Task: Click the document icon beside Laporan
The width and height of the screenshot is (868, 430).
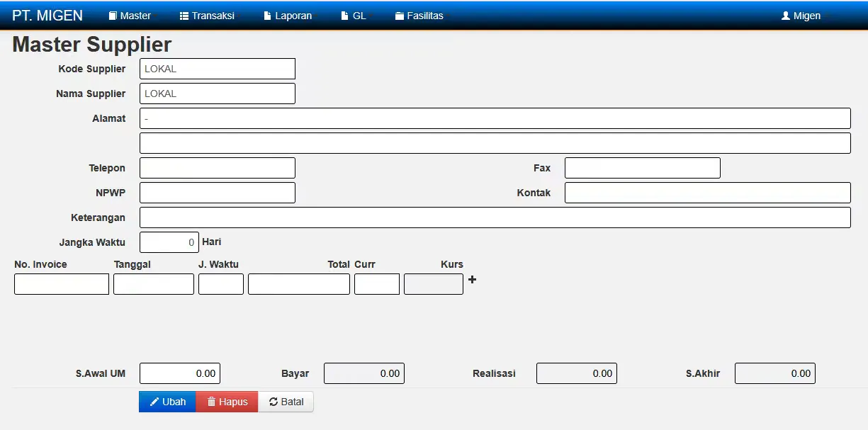Action: pyautogui.click(x=268, y=16)
